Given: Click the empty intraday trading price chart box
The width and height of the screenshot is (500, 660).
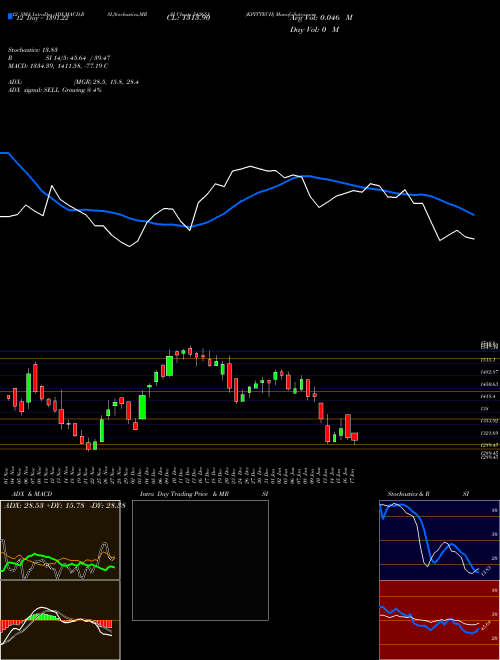Looking at the screenshot, I should coord(200,560).
